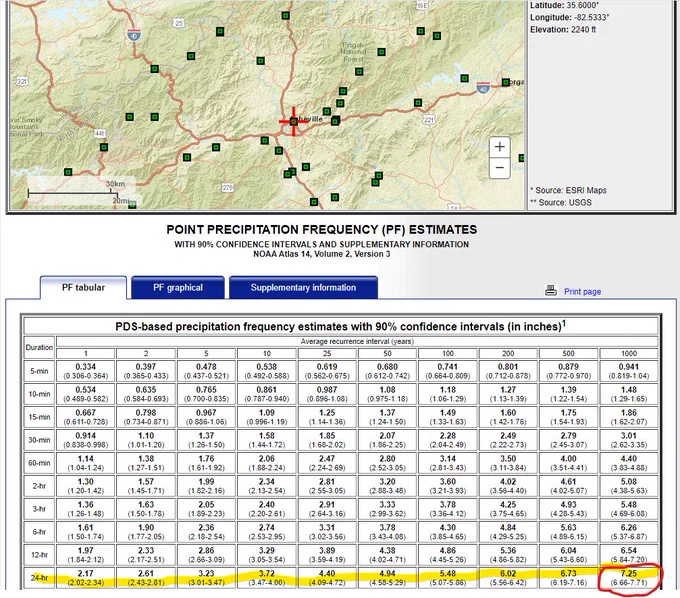Click the 10-min 100-year value 1.18
The height and width of the screenshot is (598, 680).
tap(448, 390)
